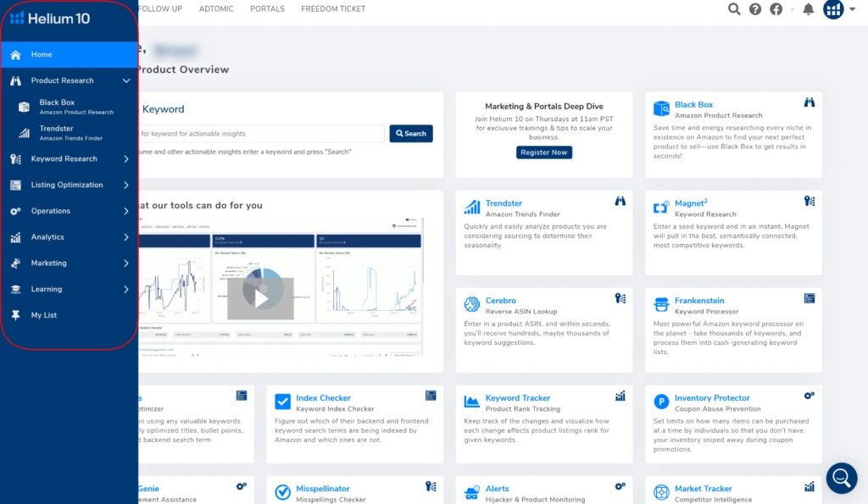Expand Analytics sidebar chevron
The height and width of the screenshot is (504, 868).
(126, 237)
